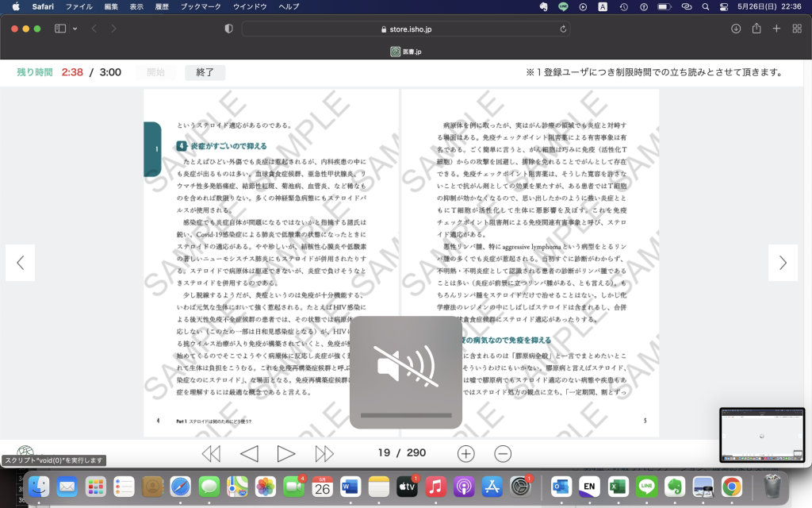Jump to first page using double-left arrows
Image resolution: width=812 pixels, height=508 pixels.
click(211, 453)
